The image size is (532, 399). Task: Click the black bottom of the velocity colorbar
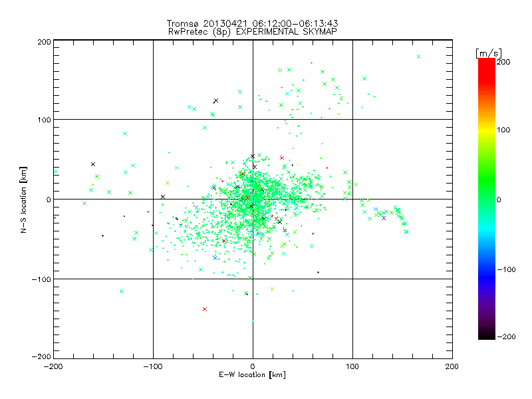click(487, 336)
